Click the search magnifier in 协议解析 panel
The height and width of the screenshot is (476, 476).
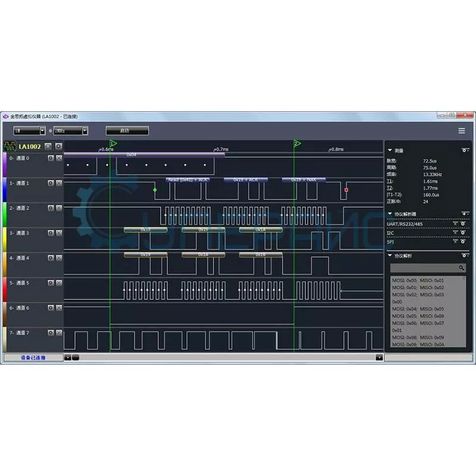[462, 268]
